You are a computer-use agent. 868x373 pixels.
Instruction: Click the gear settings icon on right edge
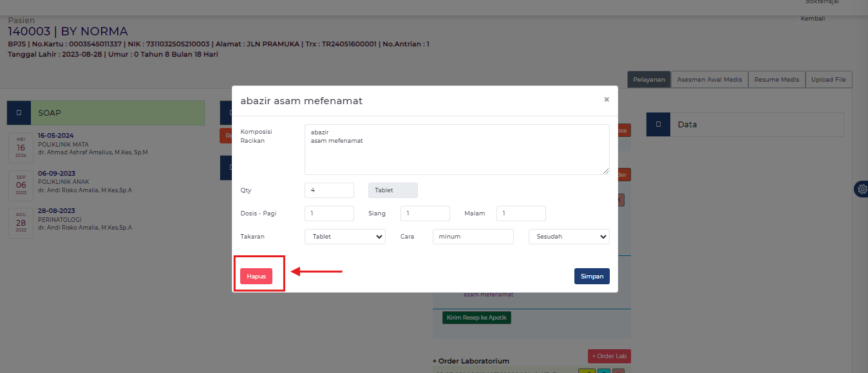coord(862,189)
